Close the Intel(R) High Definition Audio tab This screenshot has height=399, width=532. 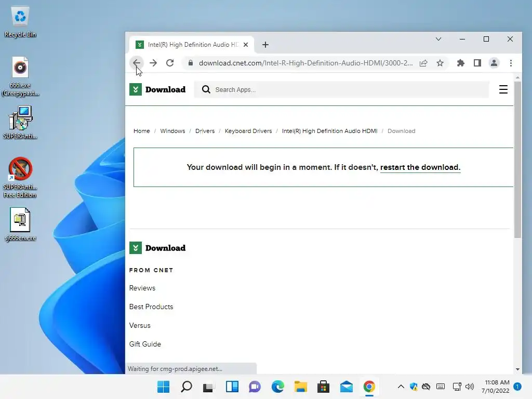(246, 45)
